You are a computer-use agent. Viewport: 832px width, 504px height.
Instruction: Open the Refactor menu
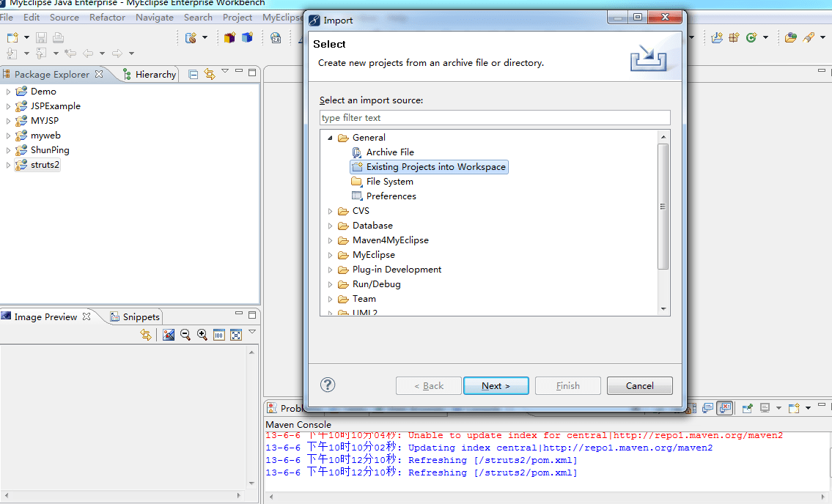pos(107,17)
